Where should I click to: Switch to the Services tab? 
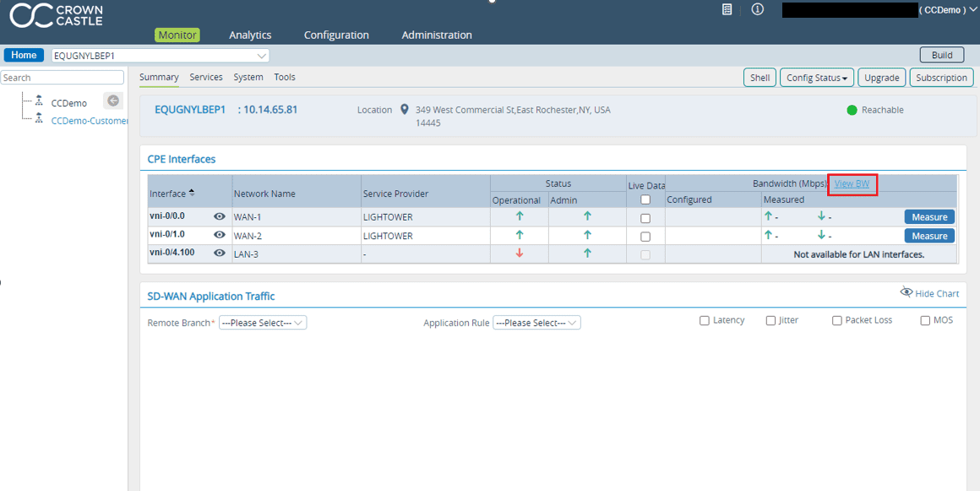tap(206, 77)
